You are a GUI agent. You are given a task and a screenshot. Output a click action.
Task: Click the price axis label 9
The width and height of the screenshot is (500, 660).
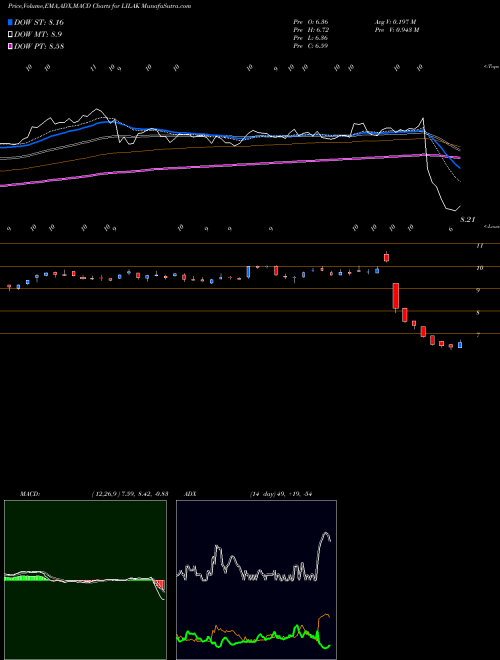tap(478, 290)
